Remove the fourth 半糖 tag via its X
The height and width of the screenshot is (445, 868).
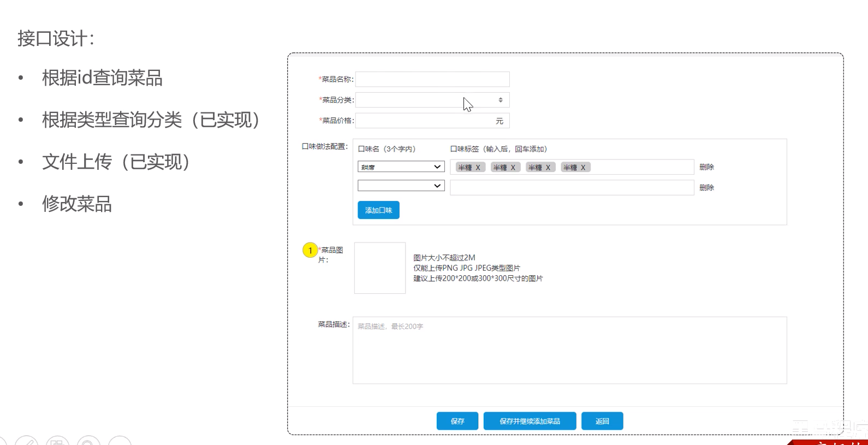pyautogui.click(x=583, y=168)
